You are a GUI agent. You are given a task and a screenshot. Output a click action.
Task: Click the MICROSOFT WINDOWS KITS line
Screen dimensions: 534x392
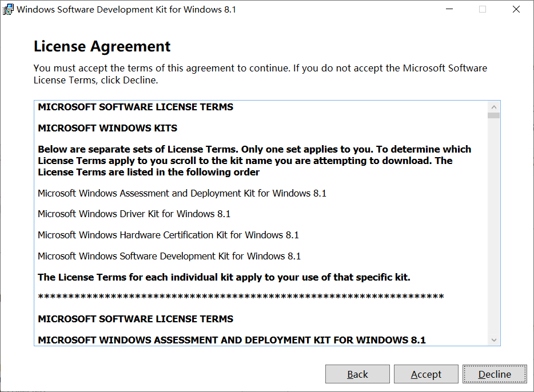(107, 128)
